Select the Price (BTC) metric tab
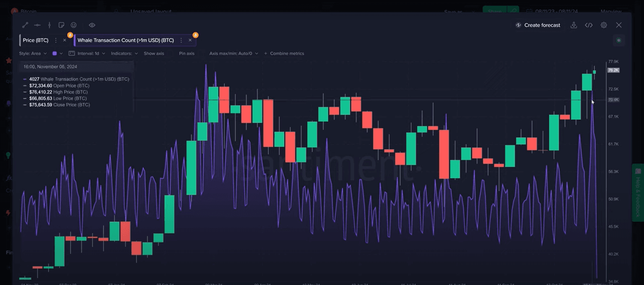This screenshot has width=644, height=285. (x=36, y=40)
